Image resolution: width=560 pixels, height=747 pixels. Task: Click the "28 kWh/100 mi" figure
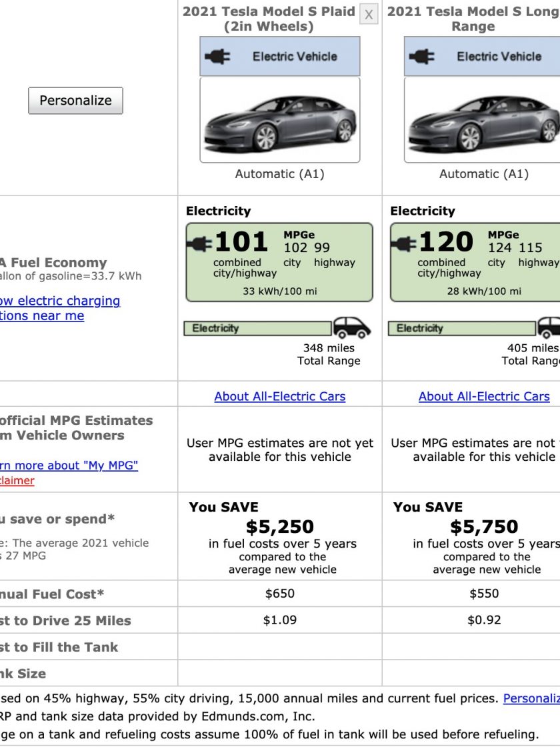[484, 291]
